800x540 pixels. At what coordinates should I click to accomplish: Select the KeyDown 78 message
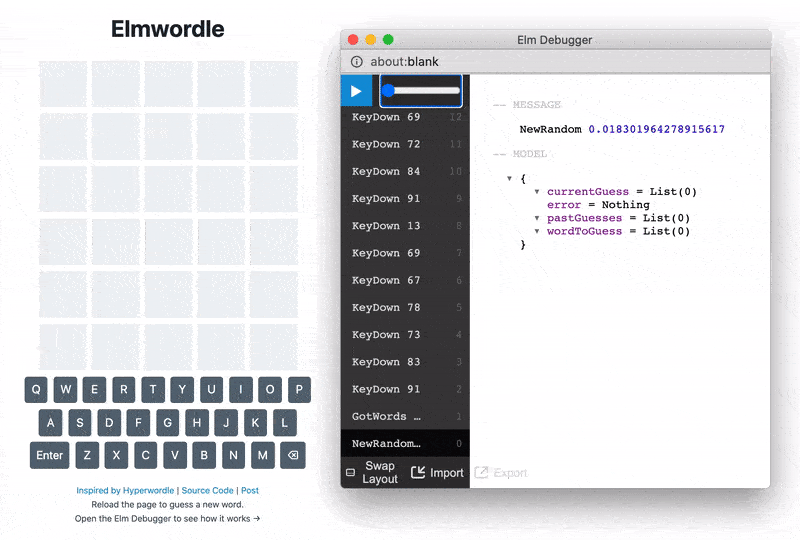(x=405, y=307)
